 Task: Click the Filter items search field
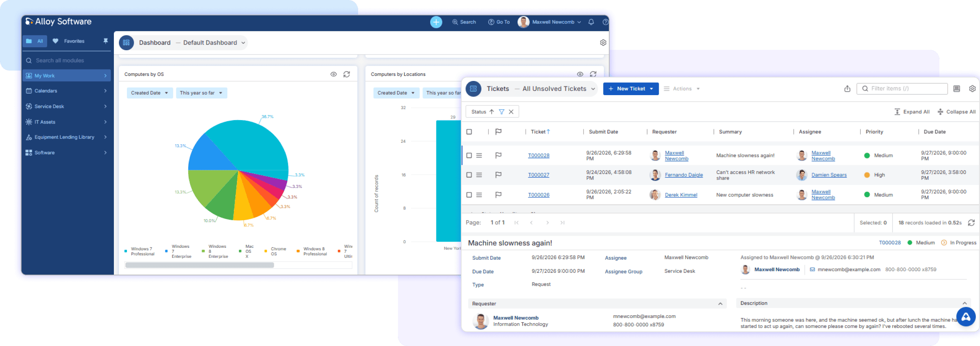(x=902, y=89)
